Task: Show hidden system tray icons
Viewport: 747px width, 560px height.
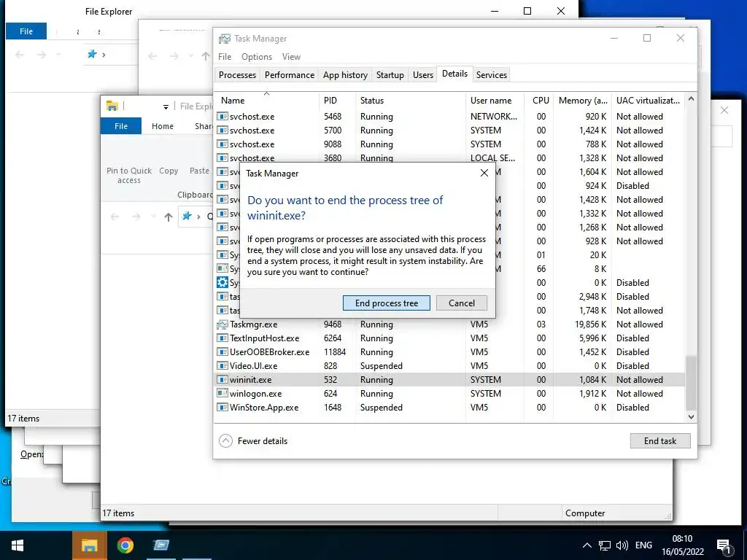Action: tap(587, 545)
